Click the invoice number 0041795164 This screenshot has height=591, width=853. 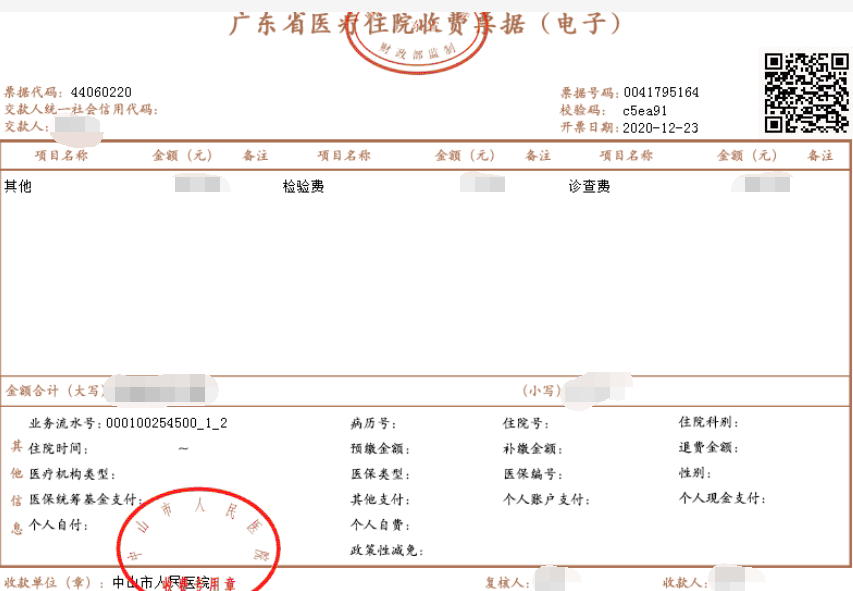click(661, 93)
